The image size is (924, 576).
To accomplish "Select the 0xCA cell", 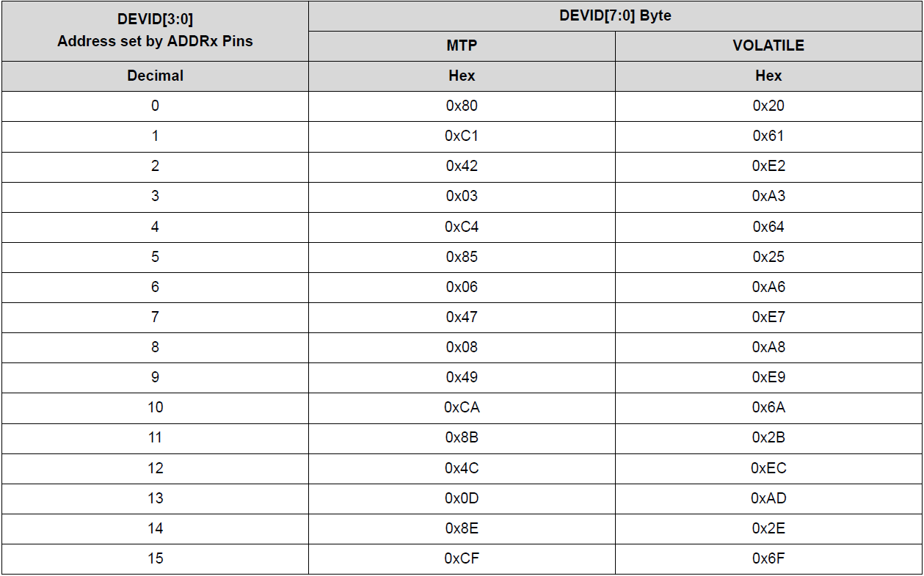I will click(x=462, y=407).
